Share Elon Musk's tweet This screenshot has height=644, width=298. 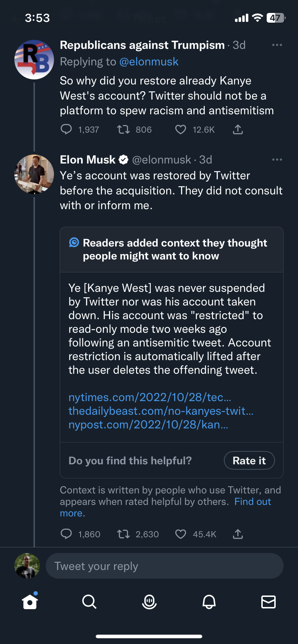238,534
